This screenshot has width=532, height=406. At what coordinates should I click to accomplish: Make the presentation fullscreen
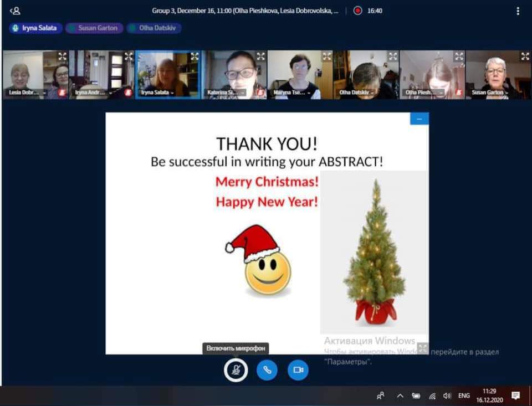(x=422, y=348)
